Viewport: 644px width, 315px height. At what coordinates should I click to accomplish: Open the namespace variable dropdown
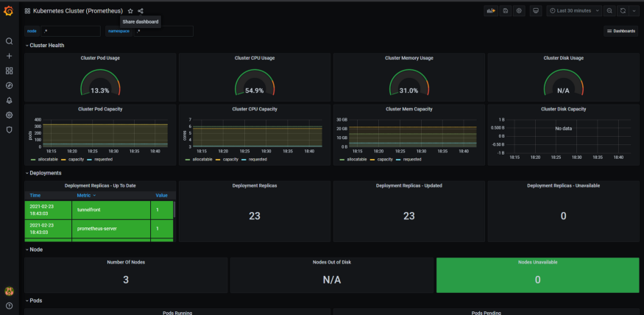[163, 31]
